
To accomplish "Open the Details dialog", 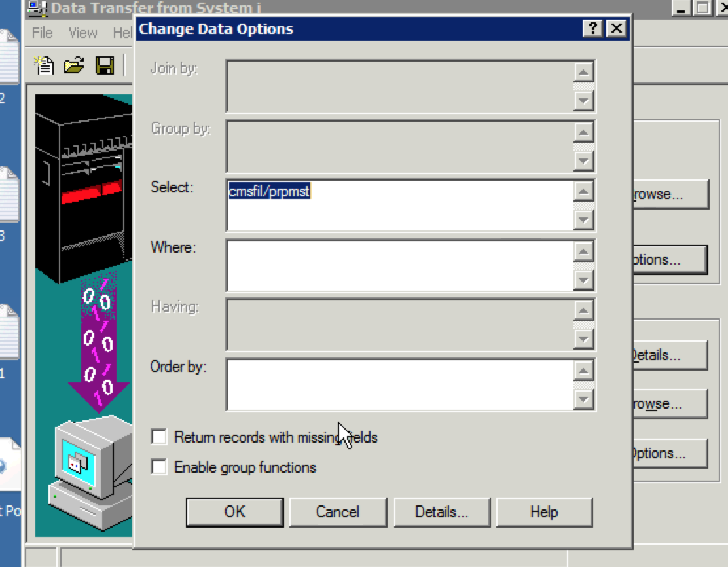I will click(442, 512).
